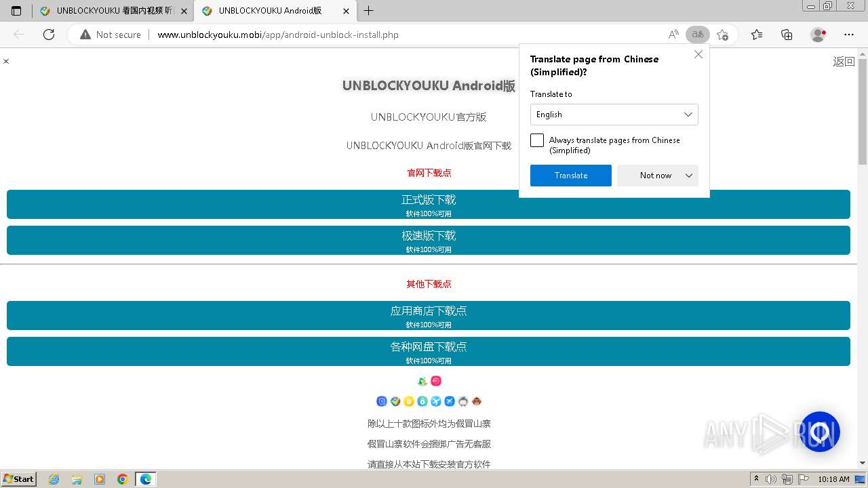Close the UNBLOCKYOUKU Android tab
868x488 pixels.
point(346,11)
